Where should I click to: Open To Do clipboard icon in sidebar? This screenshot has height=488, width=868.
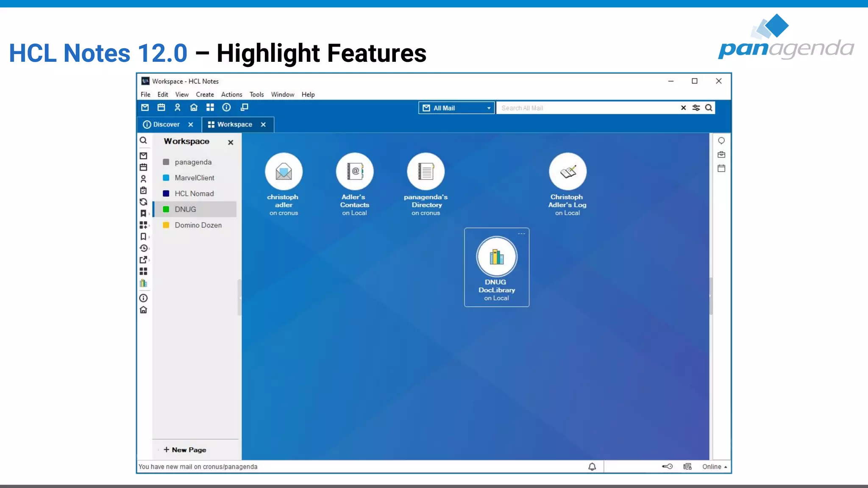(143, 191)
